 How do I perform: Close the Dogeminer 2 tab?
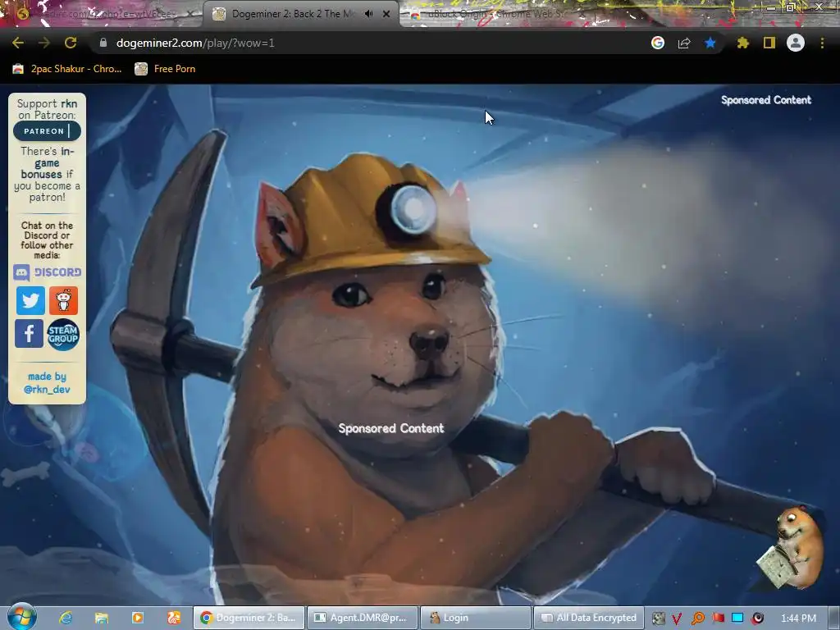(x=386, y=14)
